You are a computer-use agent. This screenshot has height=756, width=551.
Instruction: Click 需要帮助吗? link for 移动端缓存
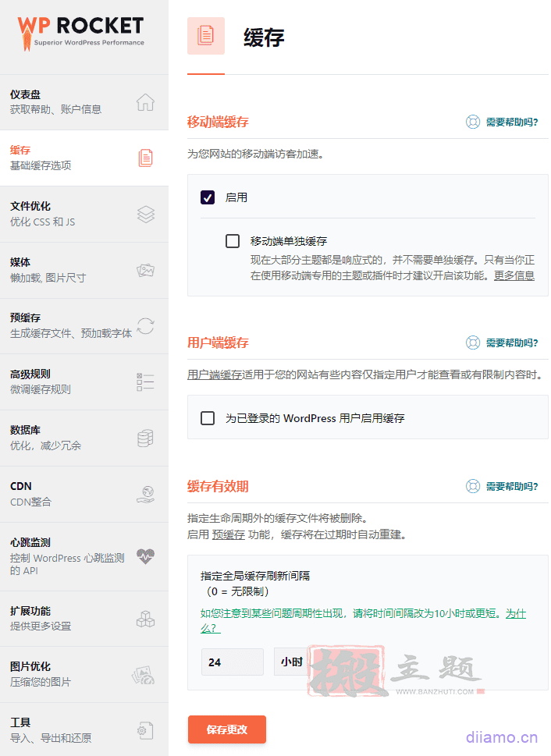(511, 122)
